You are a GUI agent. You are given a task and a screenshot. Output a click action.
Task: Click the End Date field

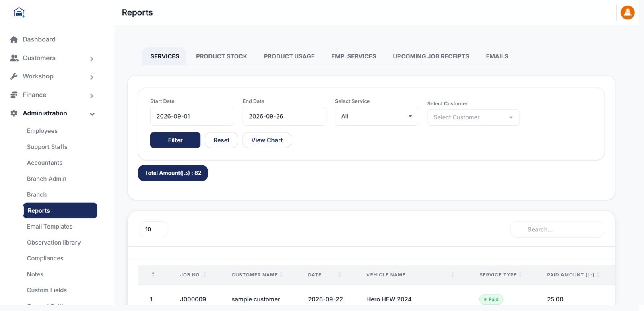284,116
